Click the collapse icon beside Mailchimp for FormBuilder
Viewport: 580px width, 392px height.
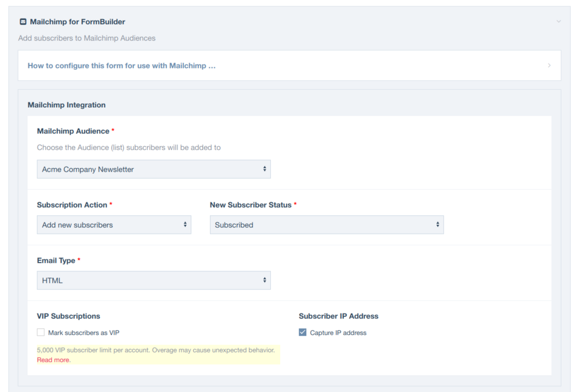pyautogui.click(x=23, y=22)
